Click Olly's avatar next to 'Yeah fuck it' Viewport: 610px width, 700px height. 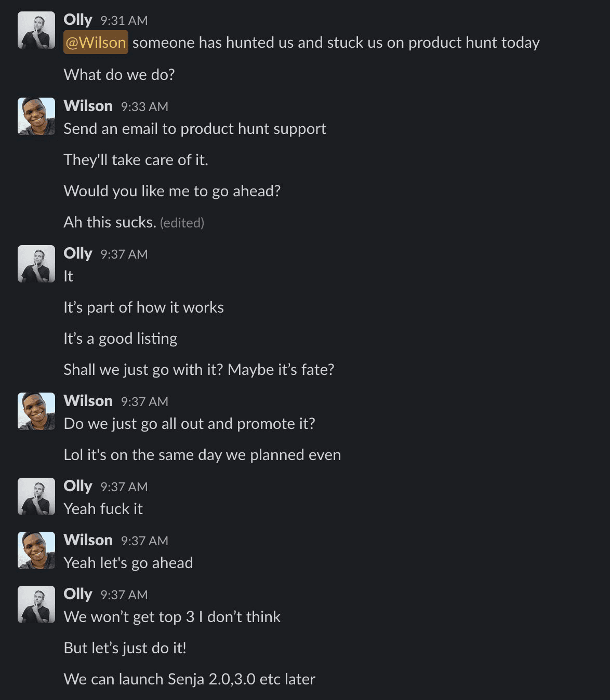[x=36, y=496]
